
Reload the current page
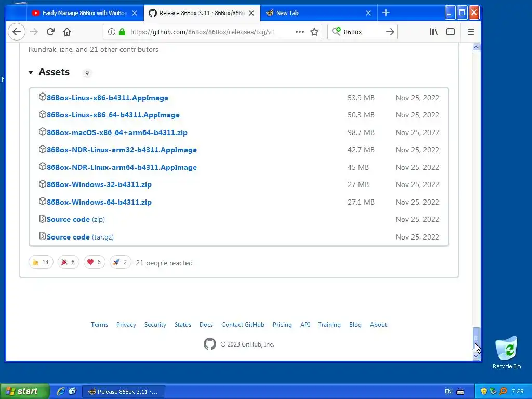pos(50,32)
